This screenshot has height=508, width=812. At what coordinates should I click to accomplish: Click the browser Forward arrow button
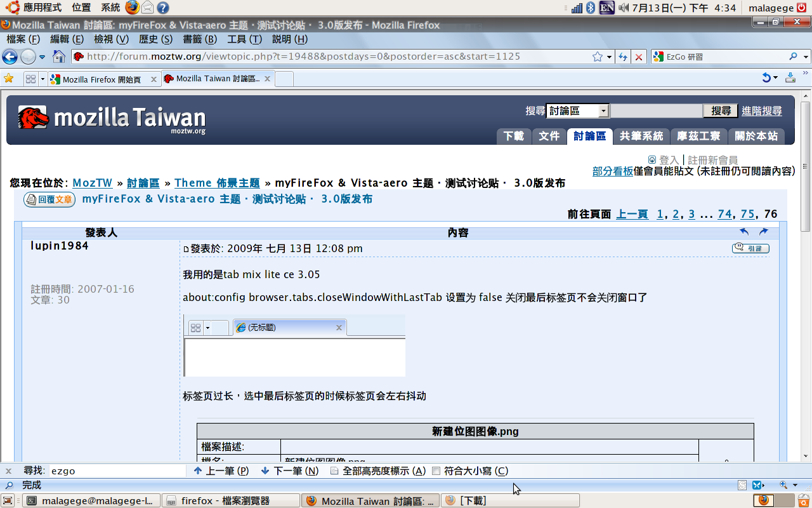(28, 57)
